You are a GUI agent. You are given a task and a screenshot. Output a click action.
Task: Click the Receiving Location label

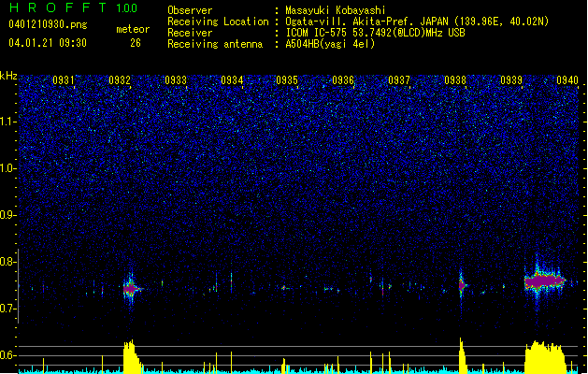point(218,22)
